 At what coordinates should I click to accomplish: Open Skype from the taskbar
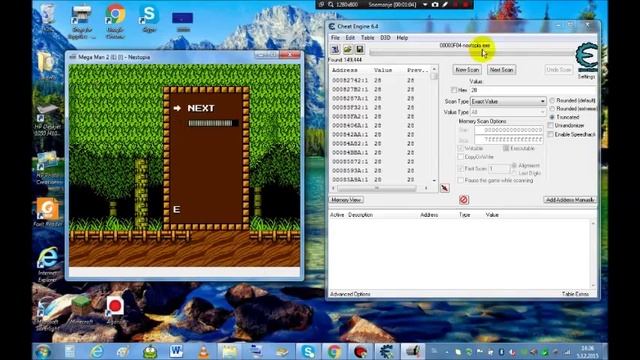[308, 351]
